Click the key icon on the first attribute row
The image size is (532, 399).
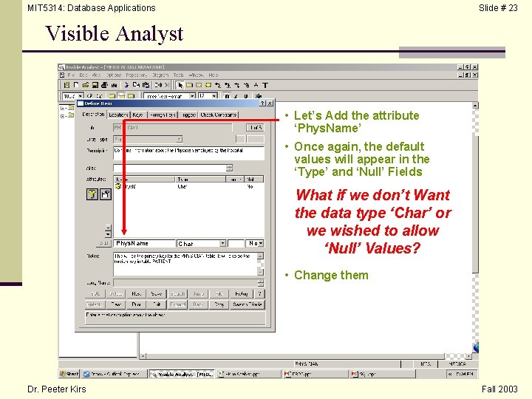(118, 186)
